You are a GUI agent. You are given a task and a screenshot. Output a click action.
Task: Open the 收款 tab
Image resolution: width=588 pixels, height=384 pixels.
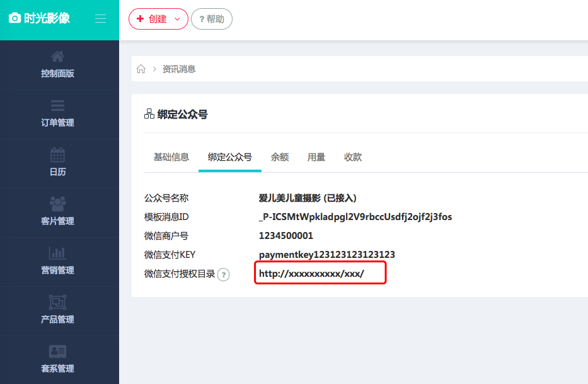(353, 157)
